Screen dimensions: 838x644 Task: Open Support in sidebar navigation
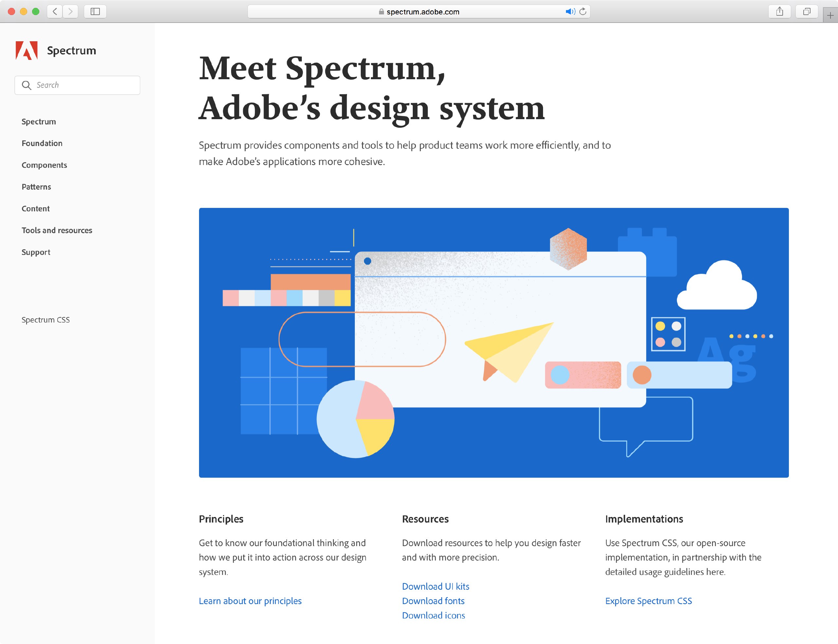[36, 252]
